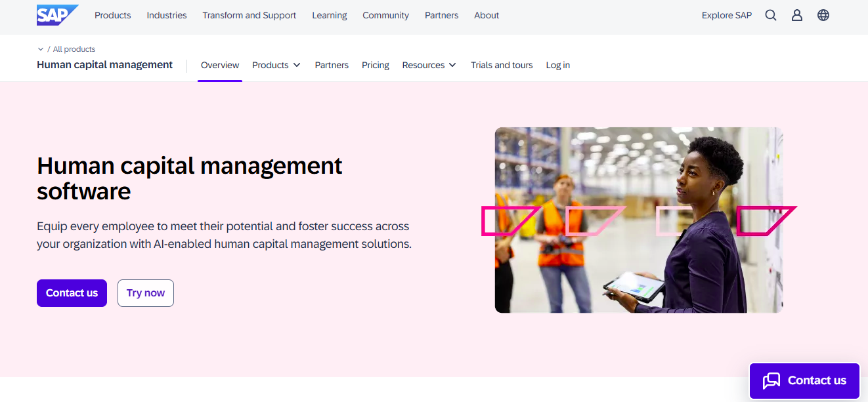Open the Learning menu item
Viewport: 868px width, 402px height.
[x=330, y=15]
